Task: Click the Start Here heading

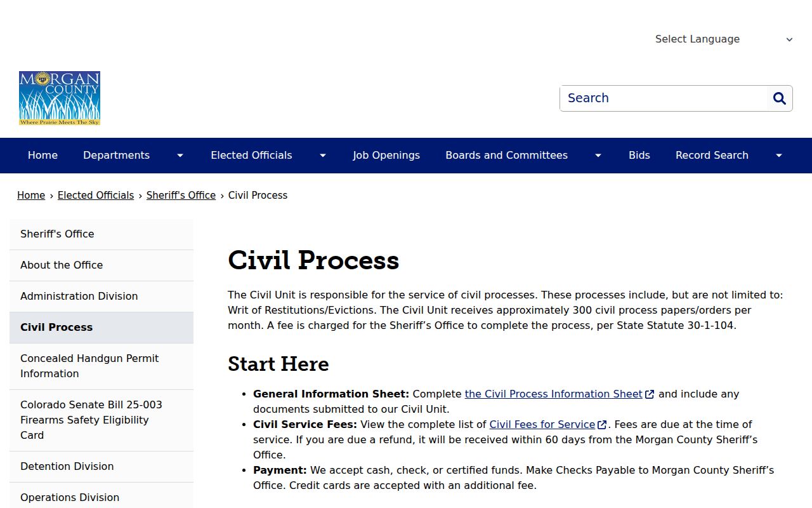Action: pyautogui.click(x=278, y=364)
